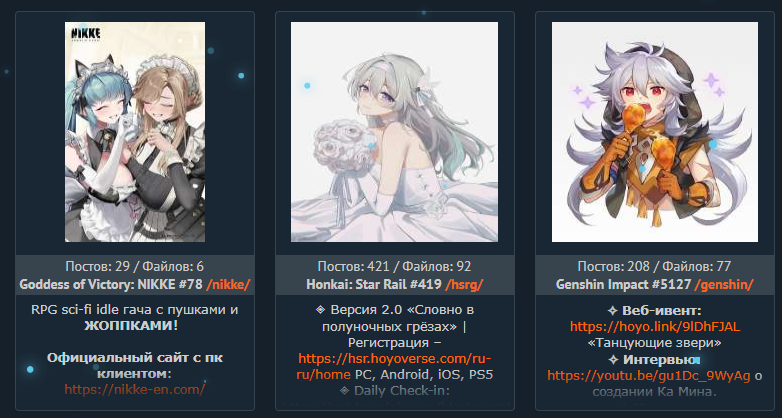Click the NIKKE logo in first thumbnail
This screenshot has width=782, height=418.
tap(85, 34)
